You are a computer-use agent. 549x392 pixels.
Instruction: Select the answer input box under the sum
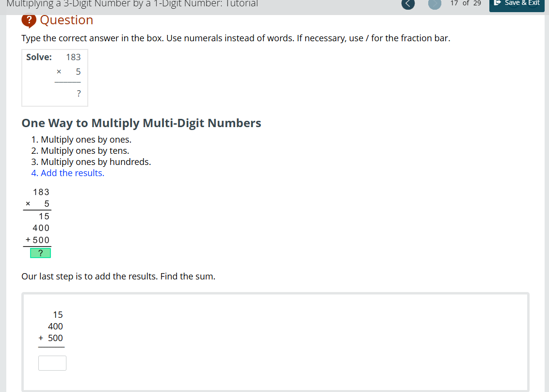pyautogui.click(x=52, y=362)
